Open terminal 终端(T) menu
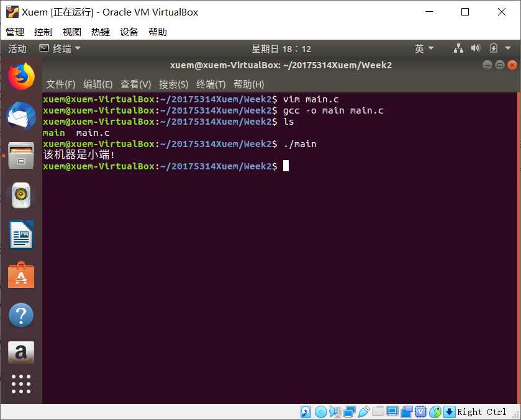This screenshot has height=420, width=521. [211, 84]
